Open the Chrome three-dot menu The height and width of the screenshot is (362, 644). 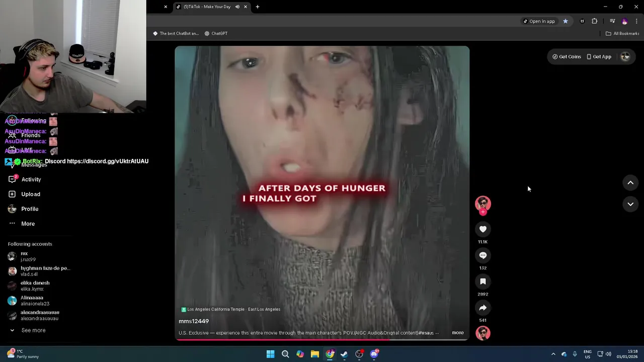click(637, 21)
